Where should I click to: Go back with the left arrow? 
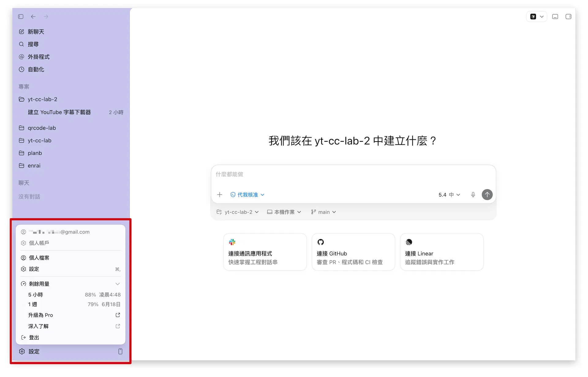(x=33, y=17)
